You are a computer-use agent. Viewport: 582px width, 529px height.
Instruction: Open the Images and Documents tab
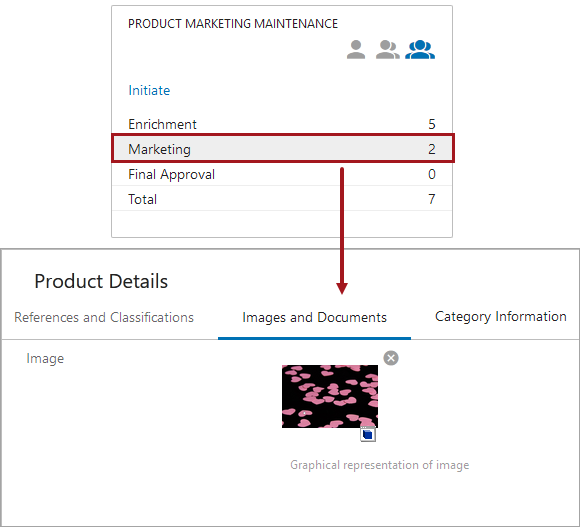[314, 318]
